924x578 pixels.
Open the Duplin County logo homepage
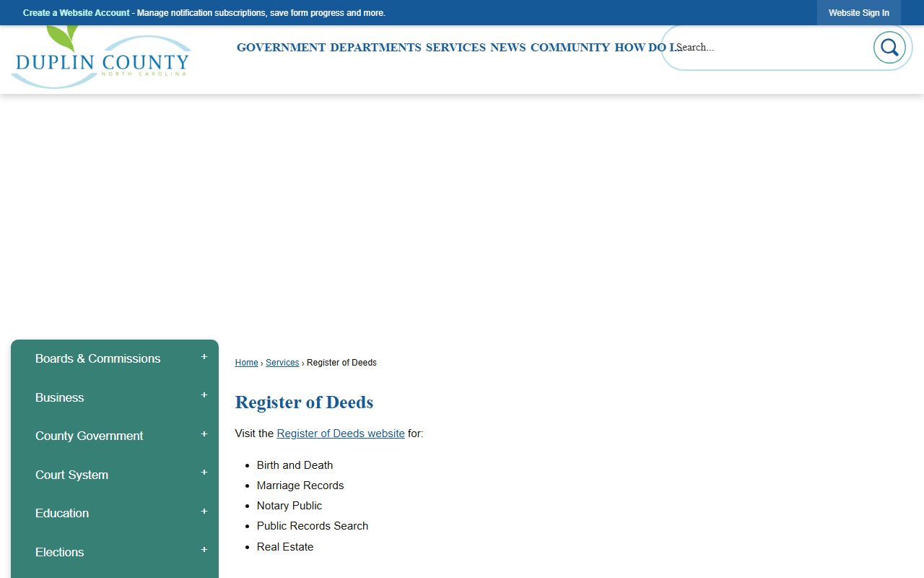pyautogui.click(x=101, y=58)
